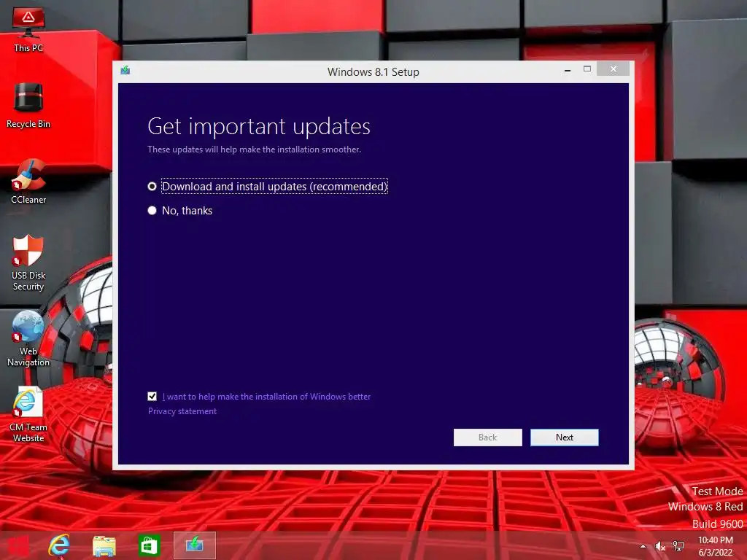Viewport: 747px width, 560px height.
Task: Open the Windows Store taskbar icon
Action: point(149,545)
